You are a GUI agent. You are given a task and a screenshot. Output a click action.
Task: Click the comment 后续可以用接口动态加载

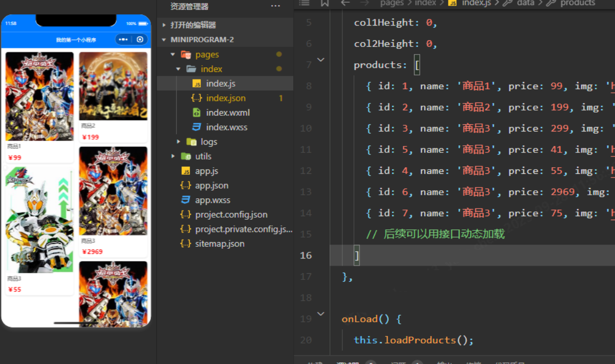coord(435,234)
